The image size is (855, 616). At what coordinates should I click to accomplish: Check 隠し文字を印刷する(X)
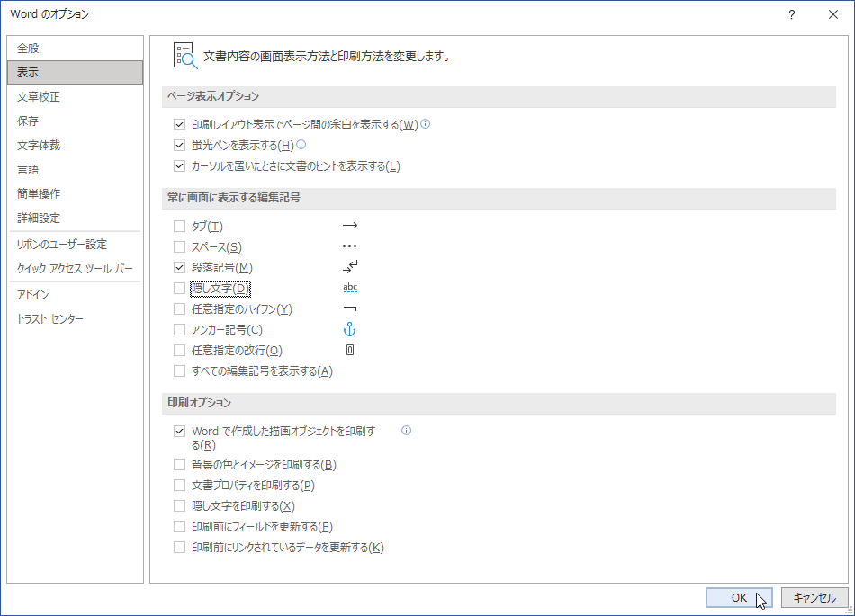pos(179,506)
